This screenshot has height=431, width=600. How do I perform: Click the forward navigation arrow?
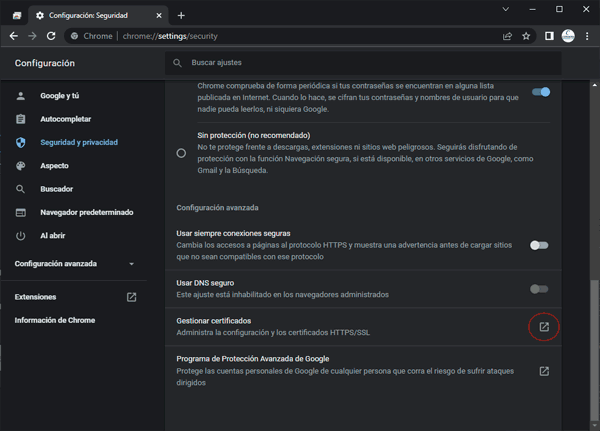tap(33, 36)
